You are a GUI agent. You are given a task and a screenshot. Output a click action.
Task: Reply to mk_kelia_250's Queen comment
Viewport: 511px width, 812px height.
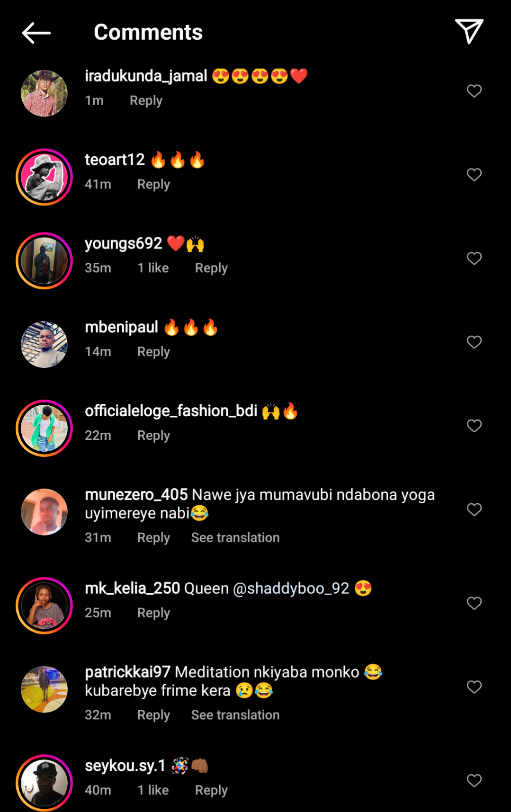(153, 613)
